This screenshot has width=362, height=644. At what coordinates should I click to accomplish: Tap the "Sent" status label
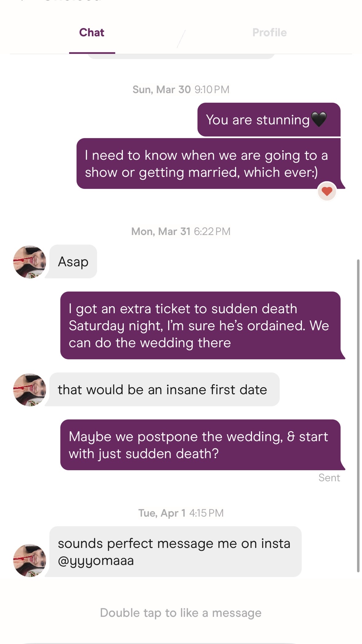pyautogui.click(x=329, y=478)
